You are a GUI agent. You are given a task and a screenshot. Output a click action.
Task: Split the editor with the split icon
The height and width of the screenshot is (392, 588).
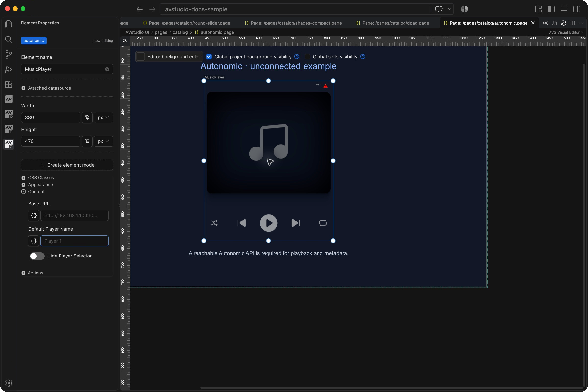tap(572, 23)
